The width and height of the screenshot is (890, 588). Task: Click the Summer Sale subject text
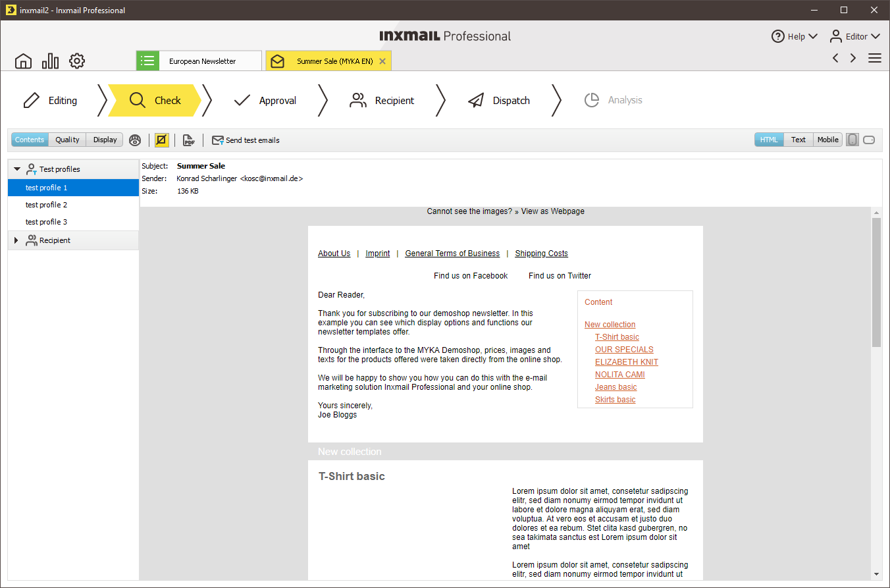click(201, 166)
